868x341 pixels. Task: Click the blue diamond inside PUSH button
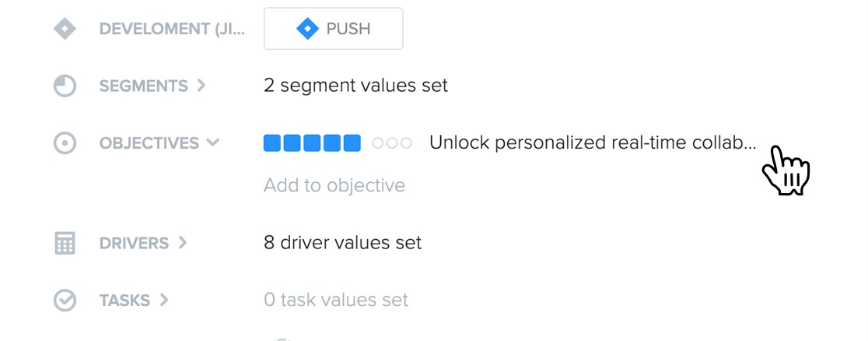click(308, 28)
